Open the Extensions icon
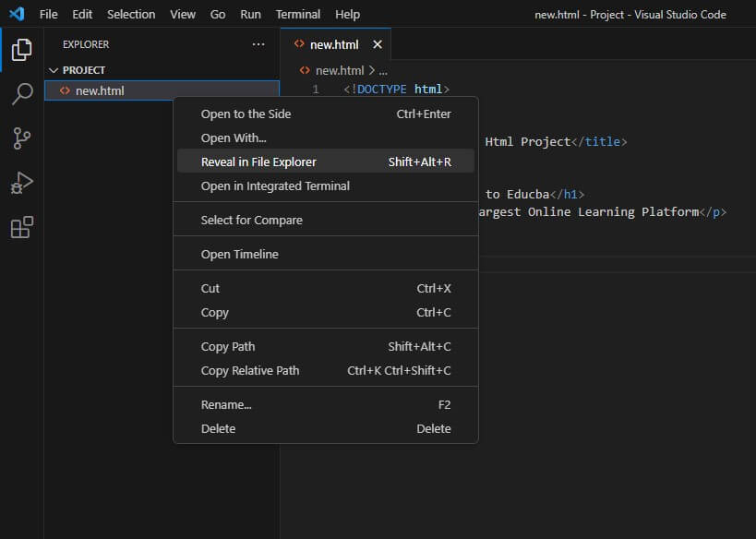756x539 pixels. [x=22, y=224]
